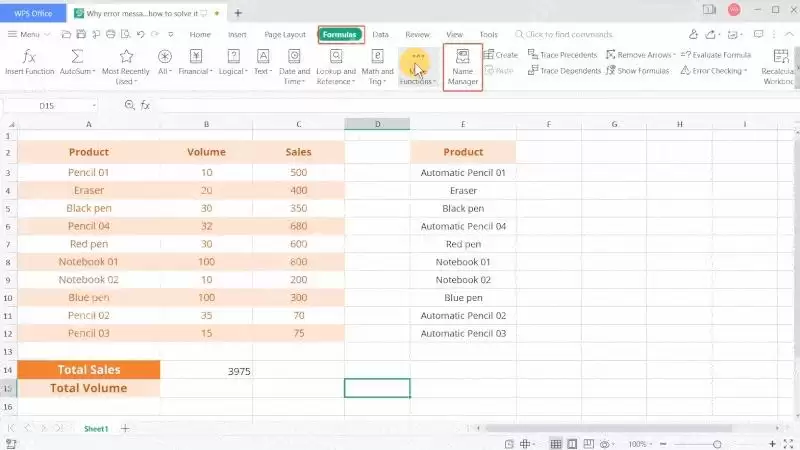Click the Undo arrow

140,34
